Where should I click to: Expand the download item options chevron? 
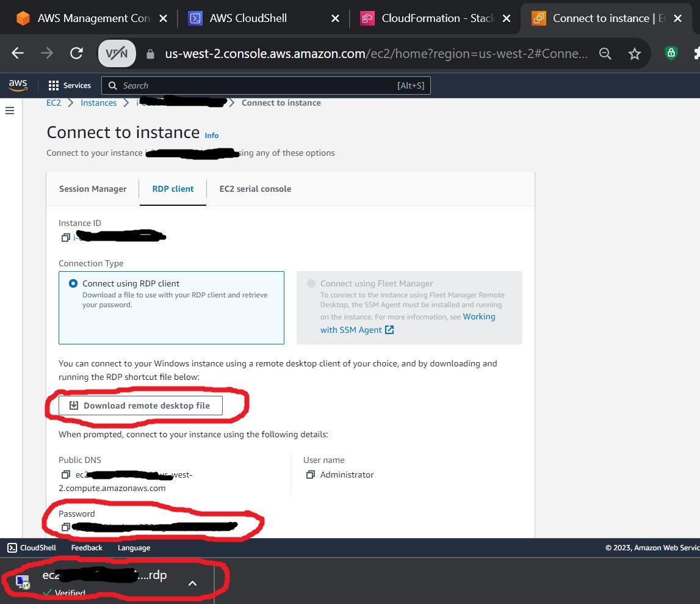pos(192,583)
